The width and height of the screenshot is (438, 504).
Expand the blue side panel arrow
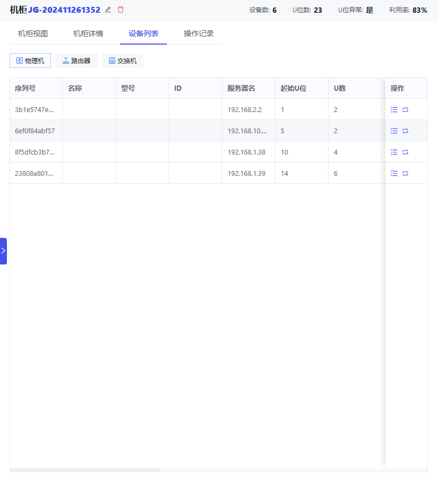(3, 251)
